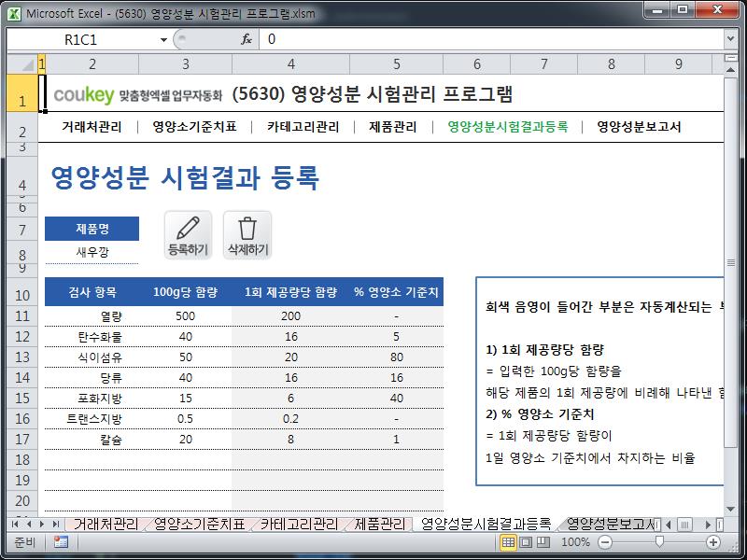This screenshot has height=560, width=747.
Task: Select column header 5
Action: 396,63
